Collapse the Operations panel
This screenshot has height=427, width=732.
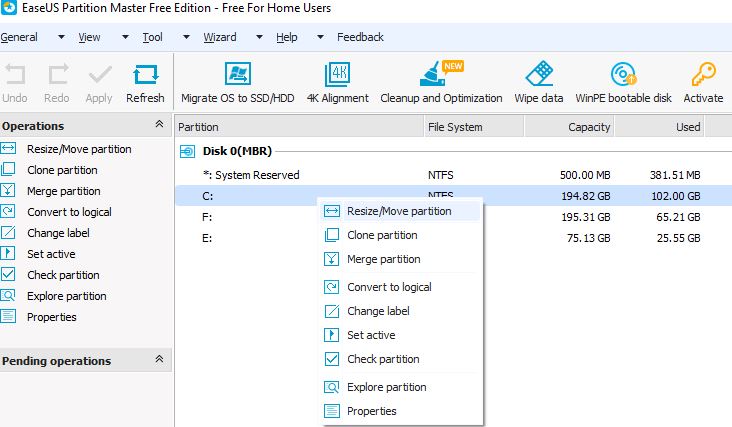coord(159,124)
